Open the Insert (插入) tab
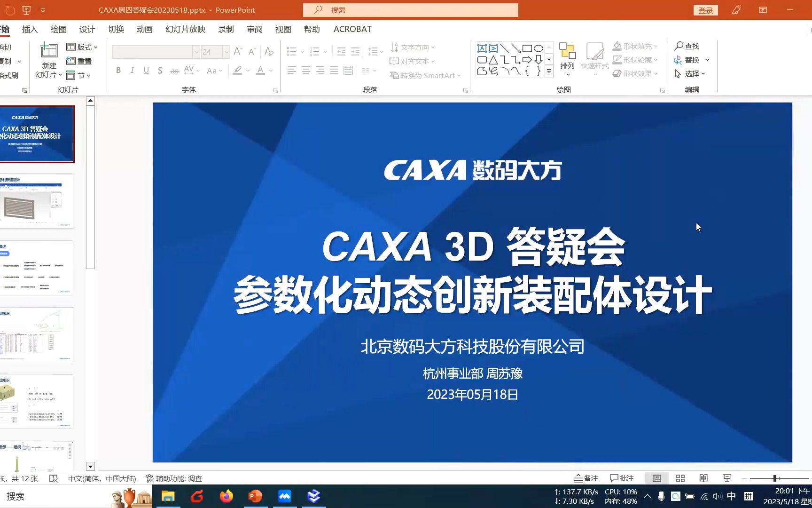812x508 pixels. pos(30,29)
